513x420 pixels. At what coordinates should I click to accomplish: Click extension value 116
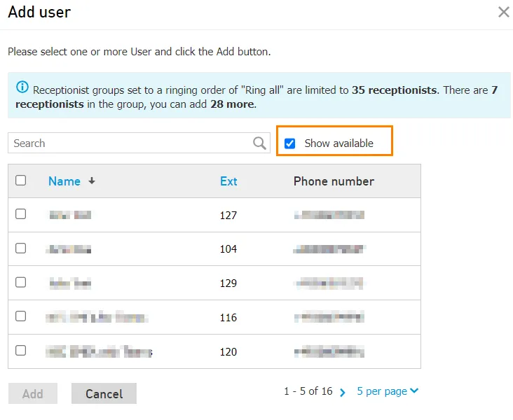(228, 317)
